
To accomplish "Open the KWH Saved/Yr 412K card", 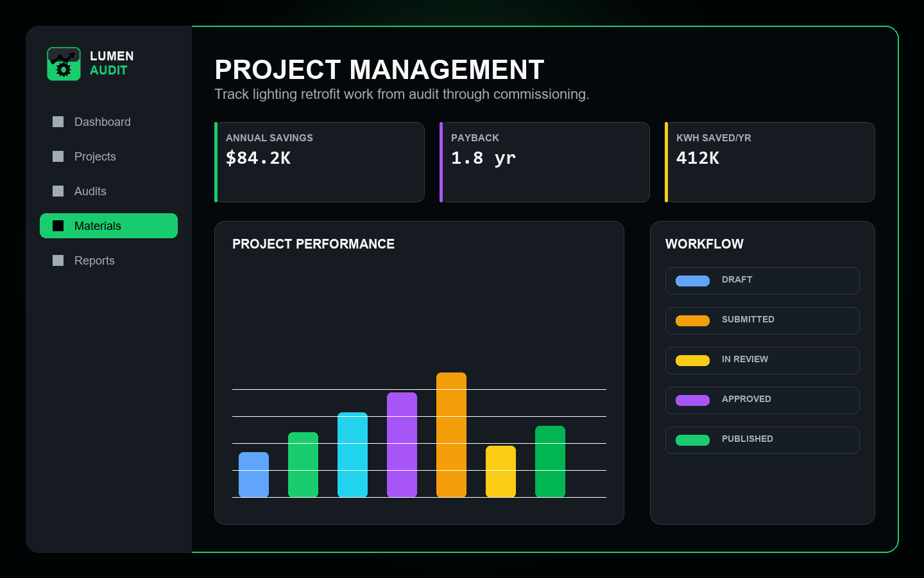I will (770, 162).
